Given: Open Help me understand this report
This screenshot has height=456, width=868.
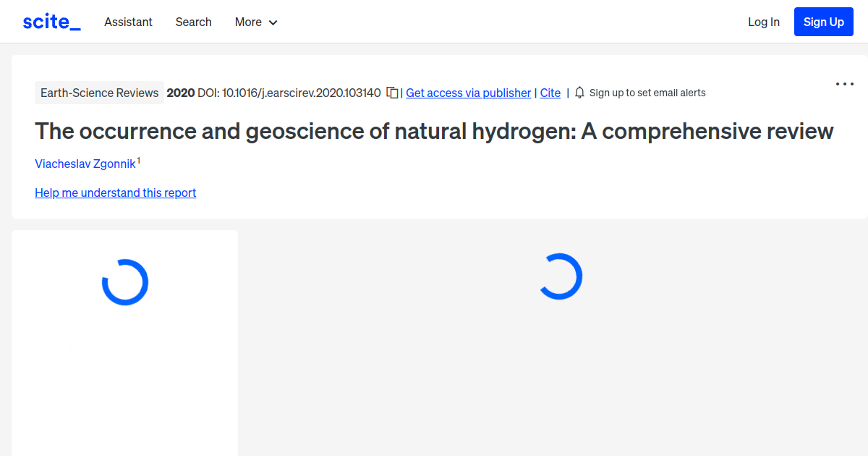Looking at the screenshot, I should pyautogui.click(x=115, y=193).
